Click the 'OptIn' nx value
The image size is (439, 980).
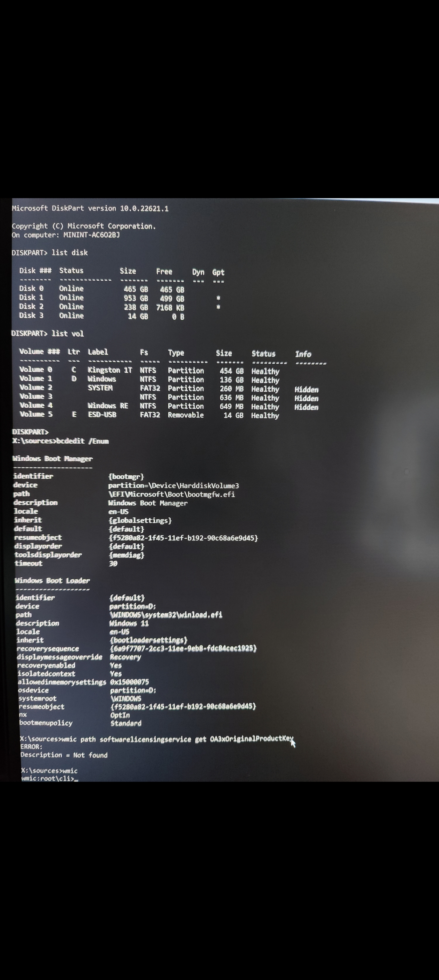(120, 715)
